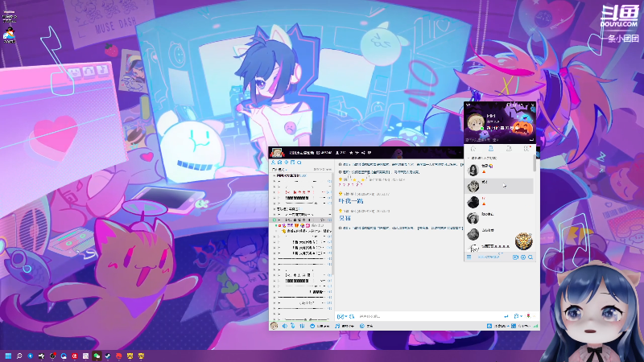Viewport: 644px width, 362px height.
Task: Open the Apps grid tab with the red dot
Action: (x=527, y=149)
